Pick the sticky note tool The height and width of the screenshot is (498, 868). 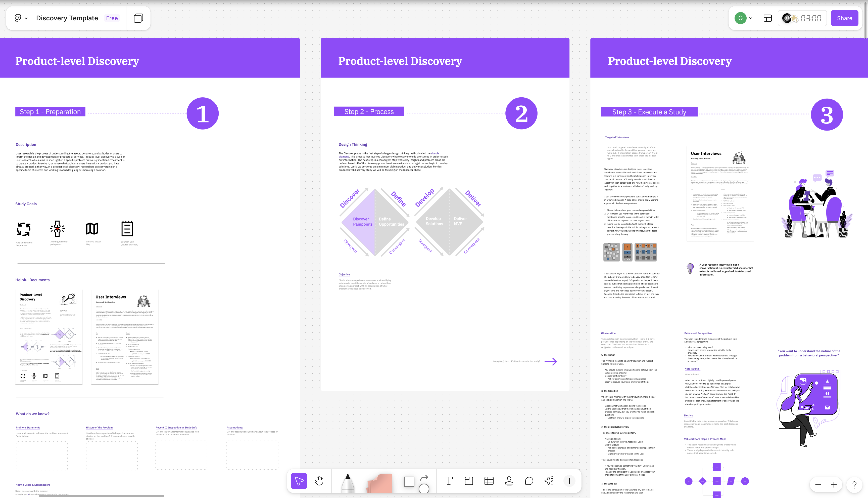click(x=380, y=483)
